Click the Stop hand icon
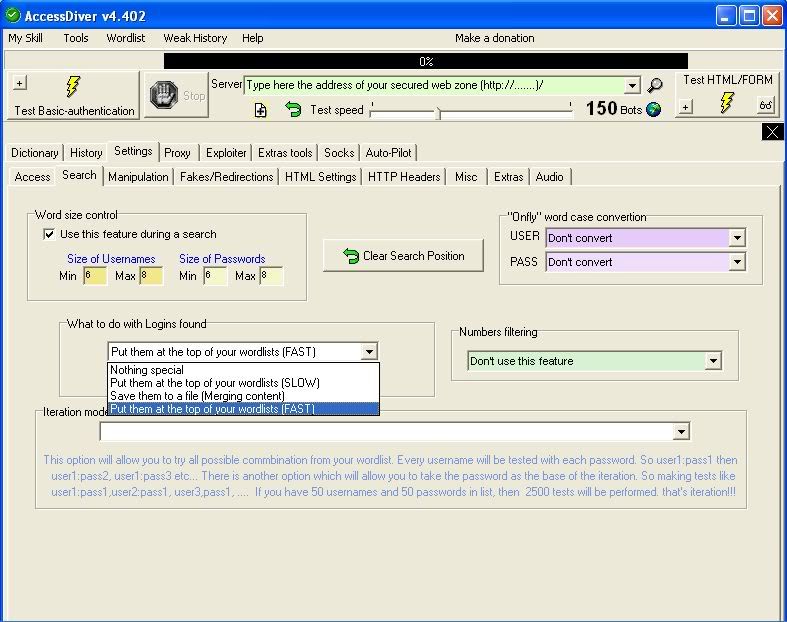 pyautogui.click(x=164, y=94)
